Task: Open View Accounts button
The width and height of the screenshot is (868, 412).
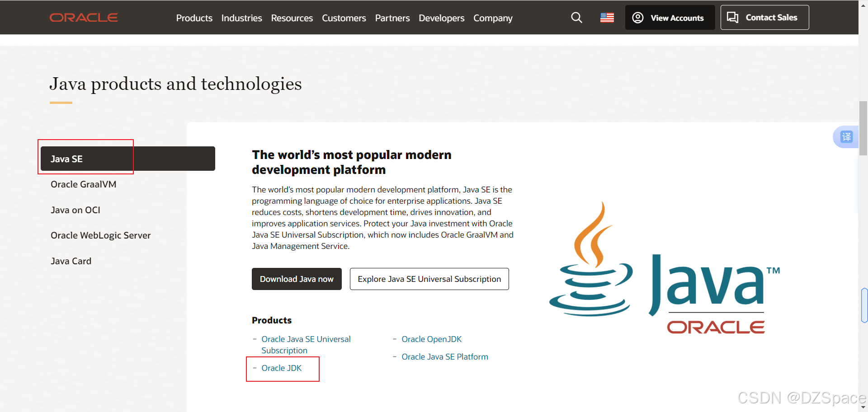Action: pos(670,18)
